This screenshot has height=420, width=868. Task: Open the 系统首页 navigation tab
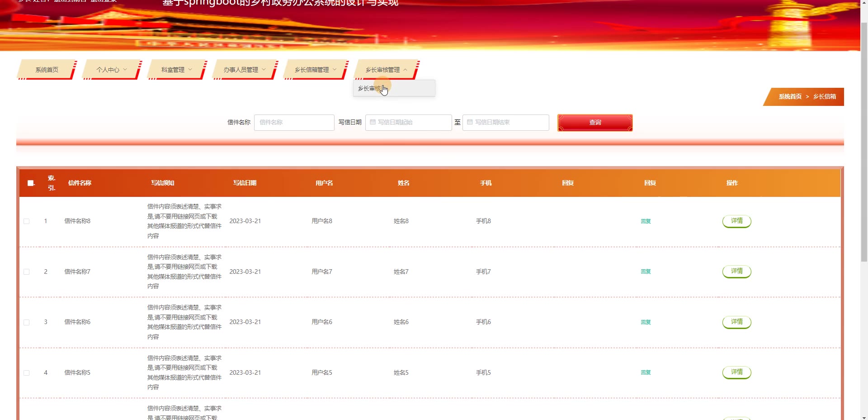47,70
